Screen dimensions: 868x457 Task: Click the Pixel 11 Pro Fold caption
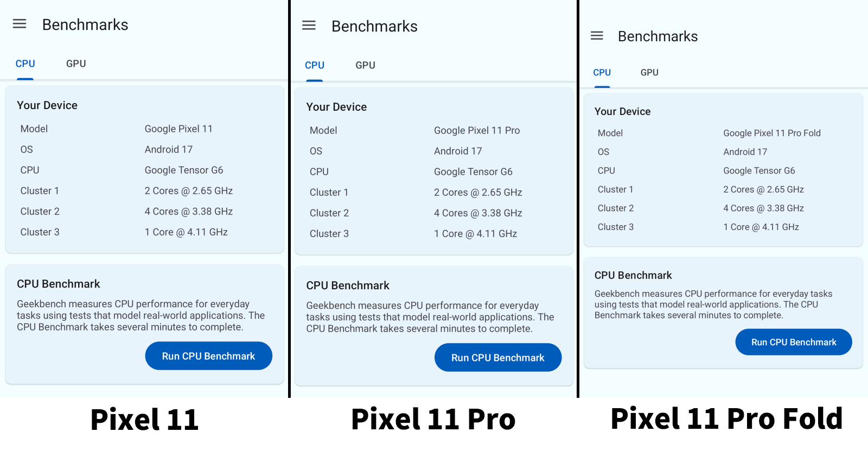[x=726, y=419]
